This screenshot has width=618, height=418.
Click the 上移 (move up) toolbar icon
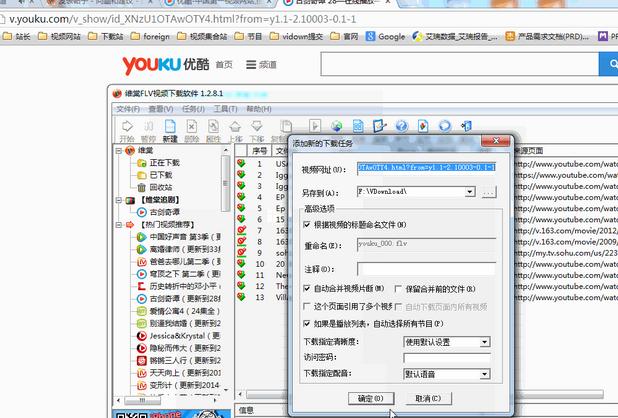tap(235, 130)
